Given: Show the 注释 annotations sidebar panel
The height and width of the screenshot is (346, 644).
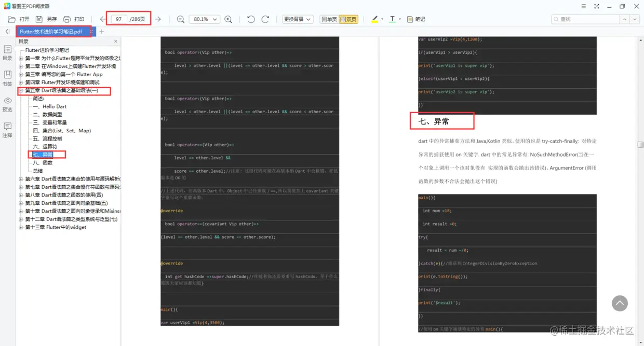Looking at the screenshot, I should [x=7, y=130].
